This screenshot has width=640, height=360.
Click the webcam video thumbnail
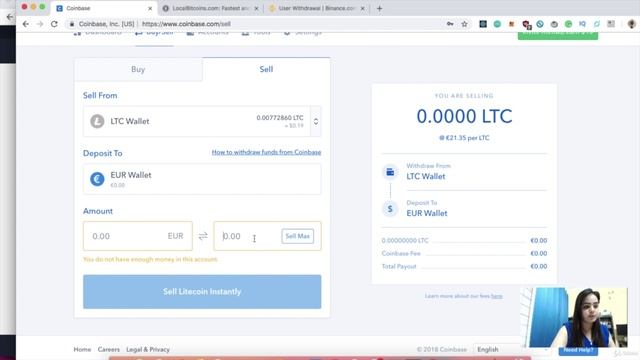(578, 318)
